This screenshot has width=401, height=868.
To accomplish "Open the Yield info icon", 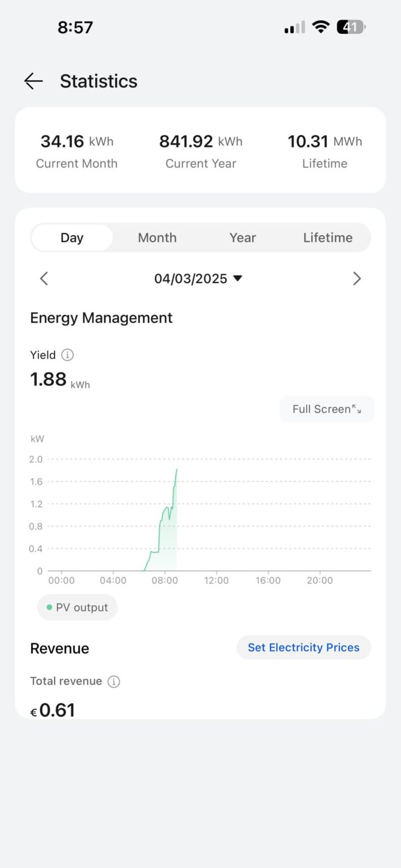I will pyautogui.click(x=67, y=355).
